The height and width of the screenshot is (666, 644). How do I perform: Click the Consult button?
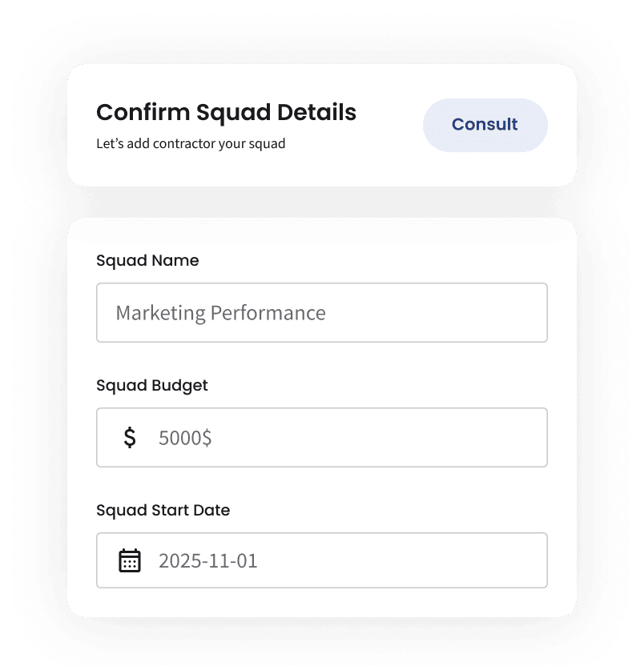pos(485,125)
